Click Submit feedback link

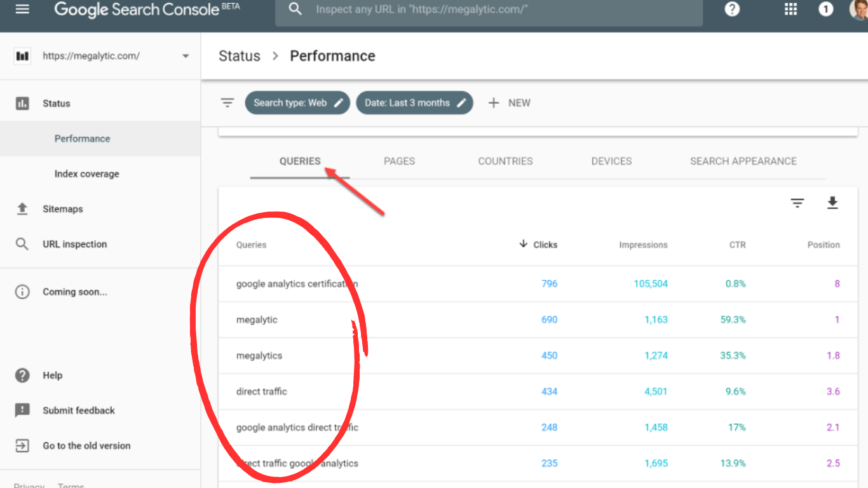point(79,410)
